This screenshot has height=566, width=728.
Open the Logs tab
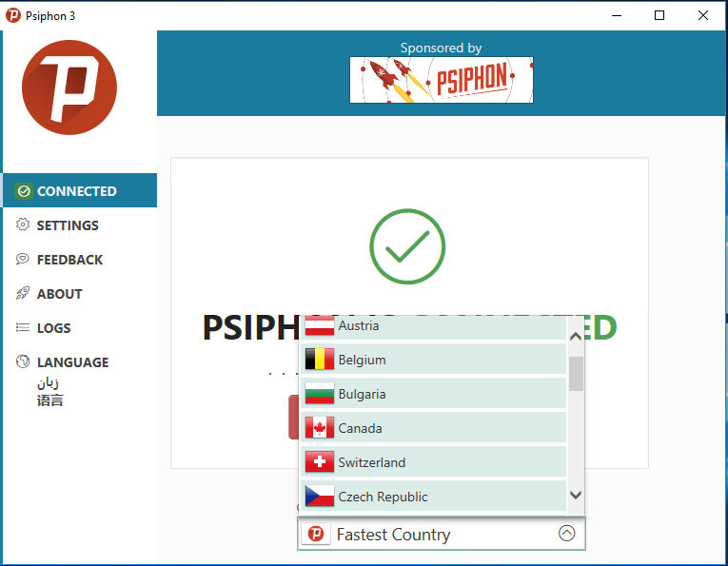[x=80, y=328]
